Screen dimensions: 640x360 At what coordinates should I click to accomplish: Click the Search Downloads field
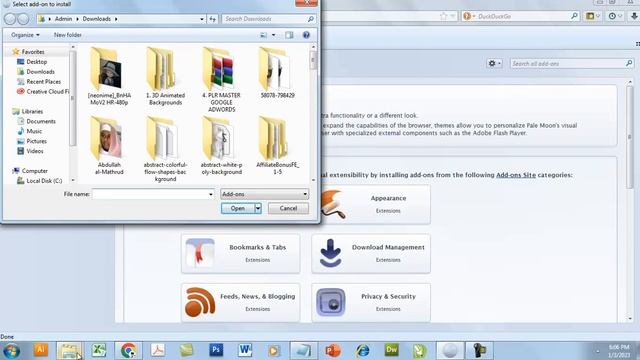[x=269, y=19]
